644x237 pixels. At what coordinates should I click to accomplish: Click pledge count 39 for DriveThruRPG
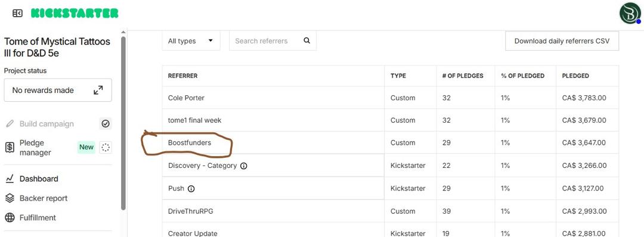click(x=446, y=211)
